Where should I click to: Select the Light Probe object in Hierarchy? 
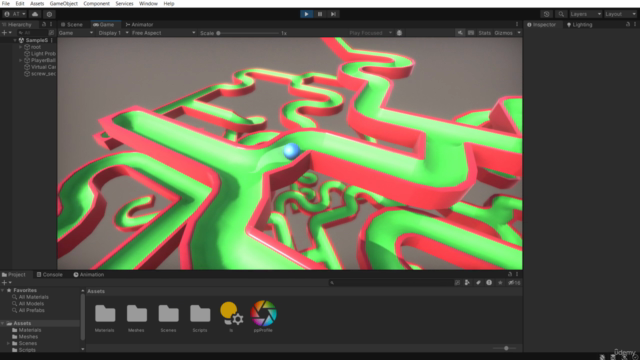[40, 53]
